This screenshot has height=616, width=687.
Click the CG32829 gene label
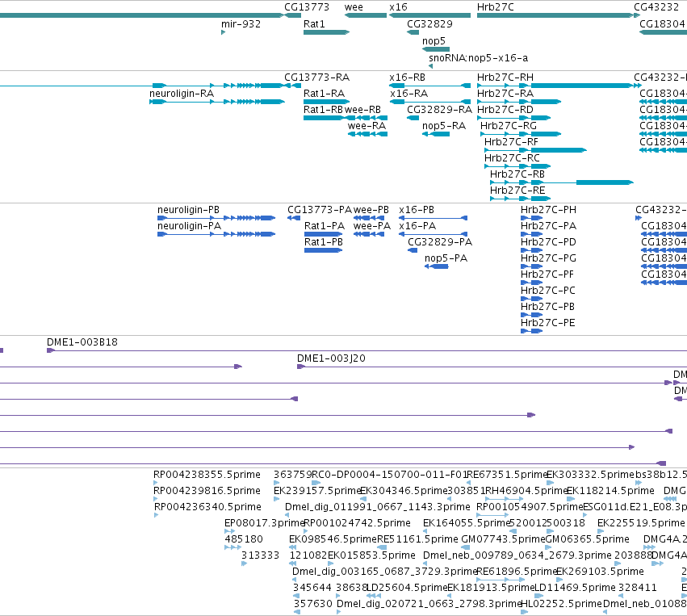point(429,24)
